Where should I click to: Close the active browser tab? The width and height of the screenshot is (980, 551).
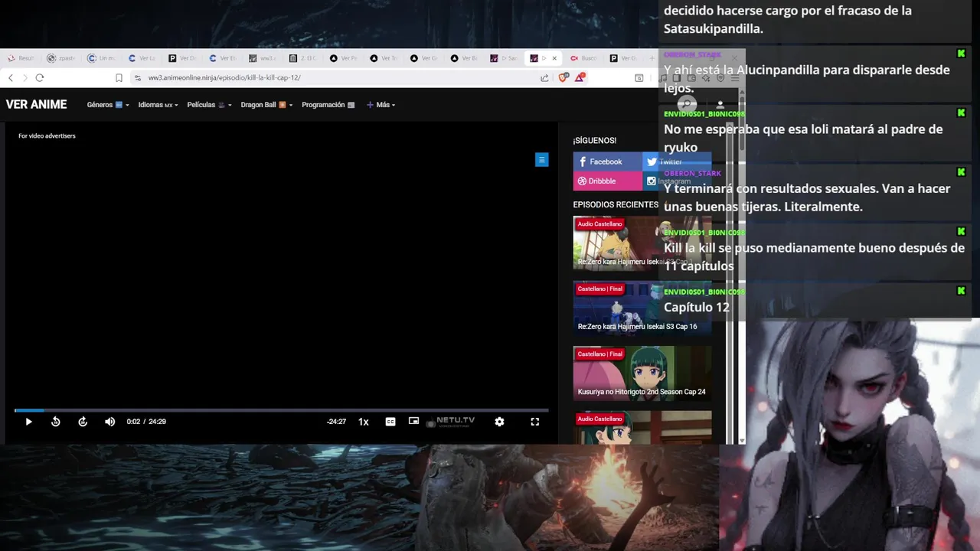pos(554,58)
